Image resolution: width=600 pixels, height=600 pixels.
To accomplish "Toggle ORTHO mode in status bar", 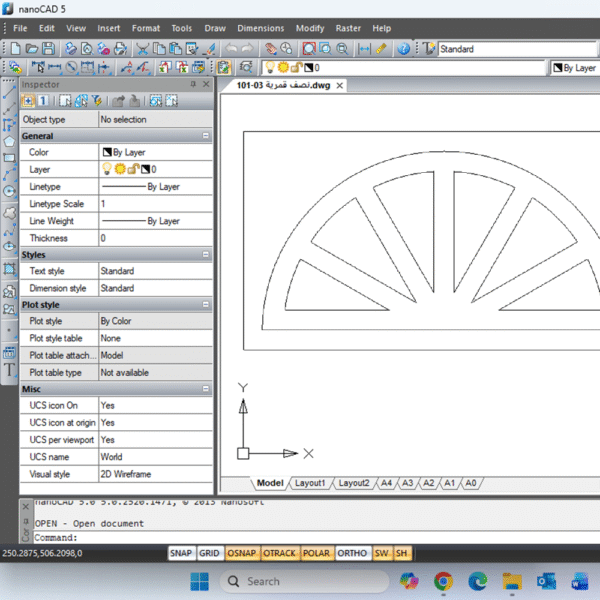I will (351, 553).
